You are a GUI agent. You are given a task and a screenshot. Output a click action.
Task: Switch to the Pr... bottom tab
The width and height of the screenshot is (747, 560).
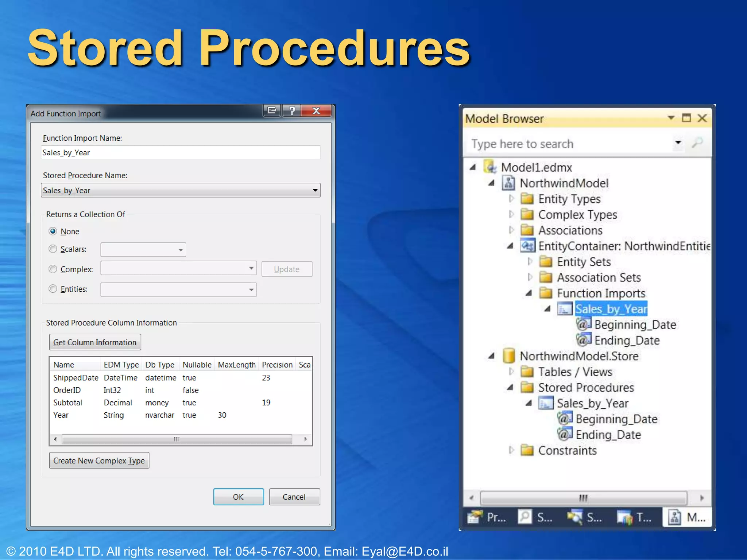(487, 517)
